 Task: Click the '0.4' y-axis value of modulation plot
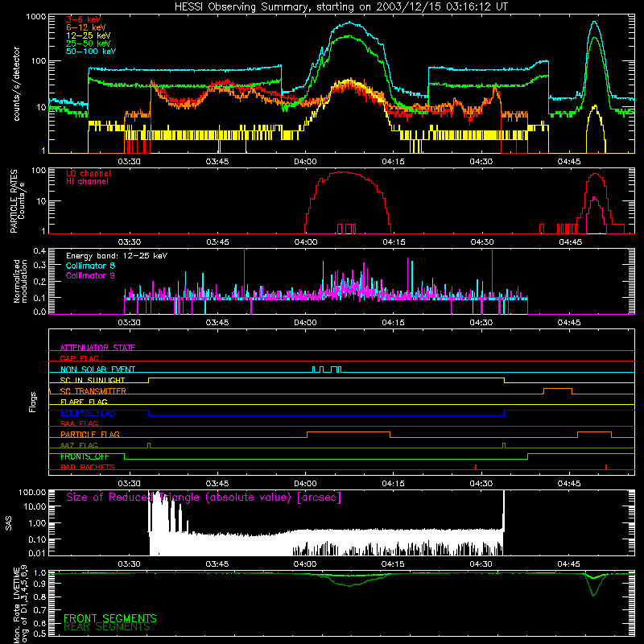click(x=39, y=250)
